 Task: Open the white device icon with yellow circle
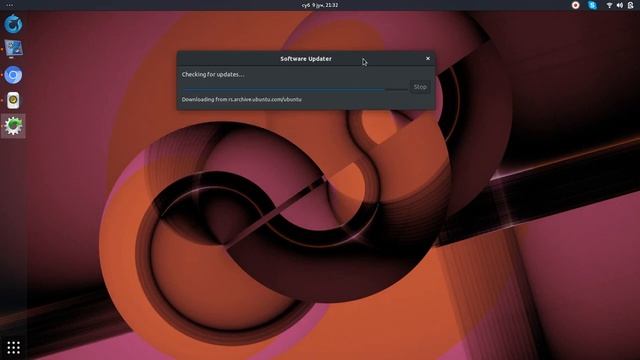coord(13,100)
